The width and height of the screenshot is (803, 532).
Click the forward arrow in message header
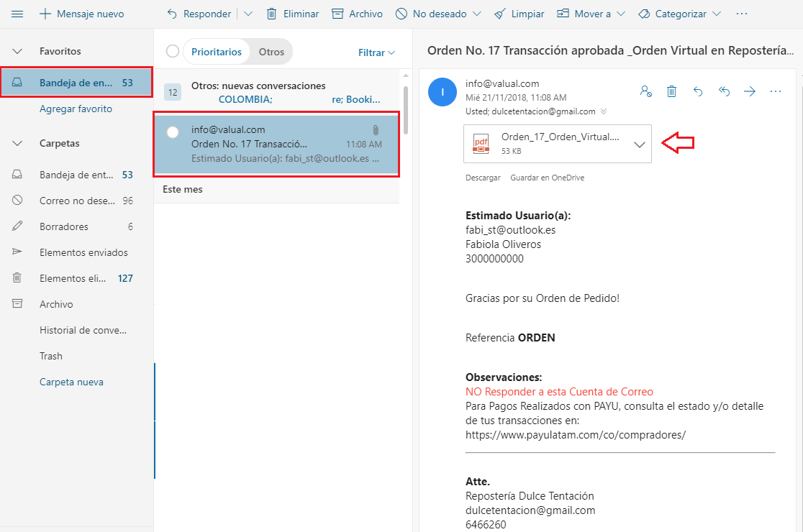(x=750, y=91)
